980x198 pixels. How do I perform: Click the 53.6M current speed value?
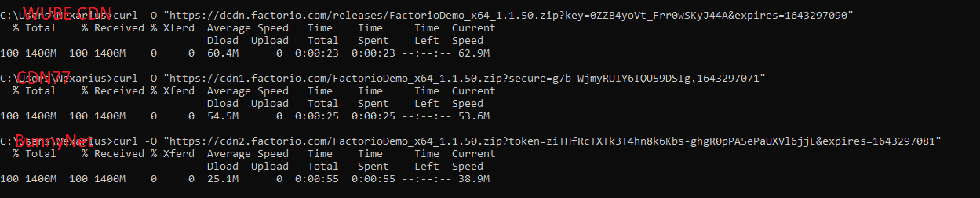(x=474, y=116)
